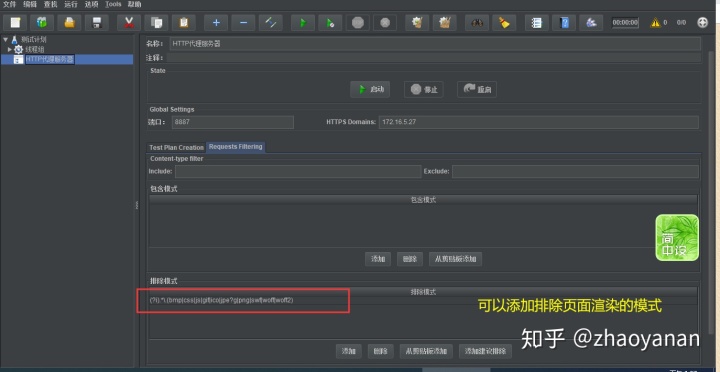The height and width of the screenshot is (372, 720).
Task: Click the 端口 port field with 8887
Action: pos(233,122)
